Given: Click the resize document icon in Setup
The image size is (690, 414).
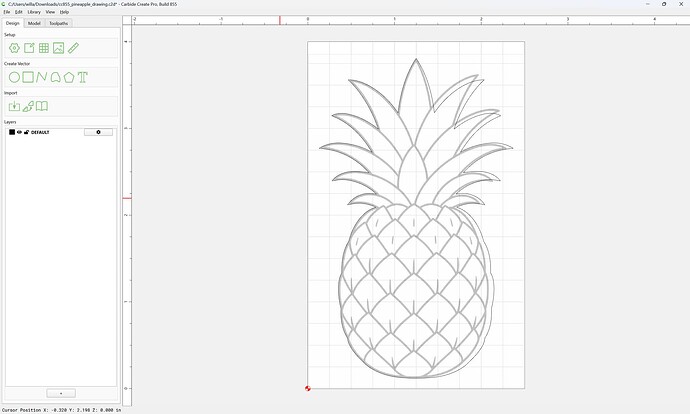Looking at the screenshot, I should click(x=29, y=48).
